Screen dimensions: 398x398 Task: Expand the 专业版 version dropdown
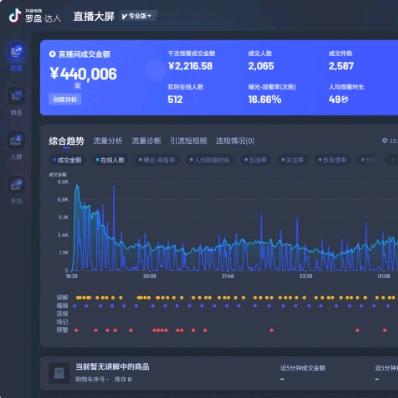[x=137, y=16]
